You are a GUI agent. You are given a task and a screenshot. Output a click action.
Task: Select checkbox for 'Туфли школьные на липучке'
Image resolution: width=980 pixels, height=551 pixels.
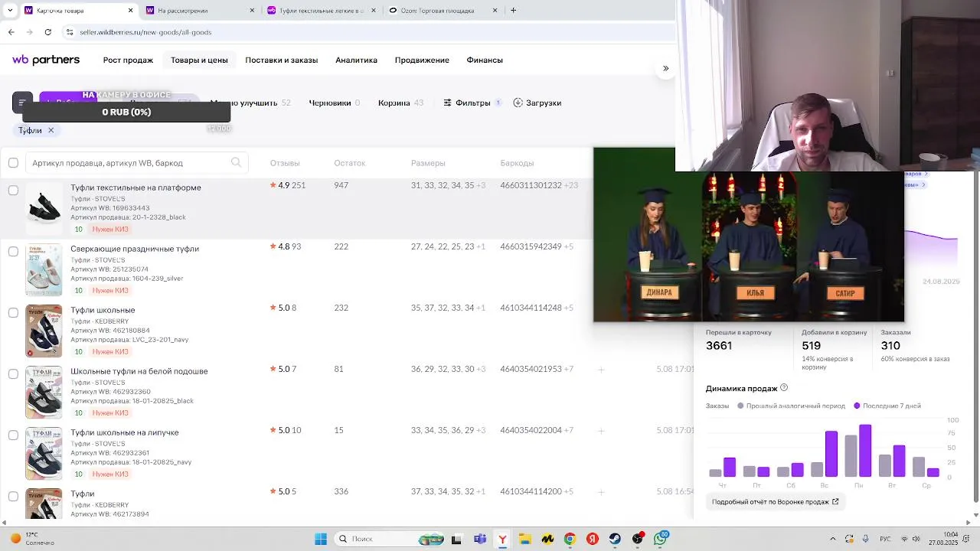[x=13, y=435]
